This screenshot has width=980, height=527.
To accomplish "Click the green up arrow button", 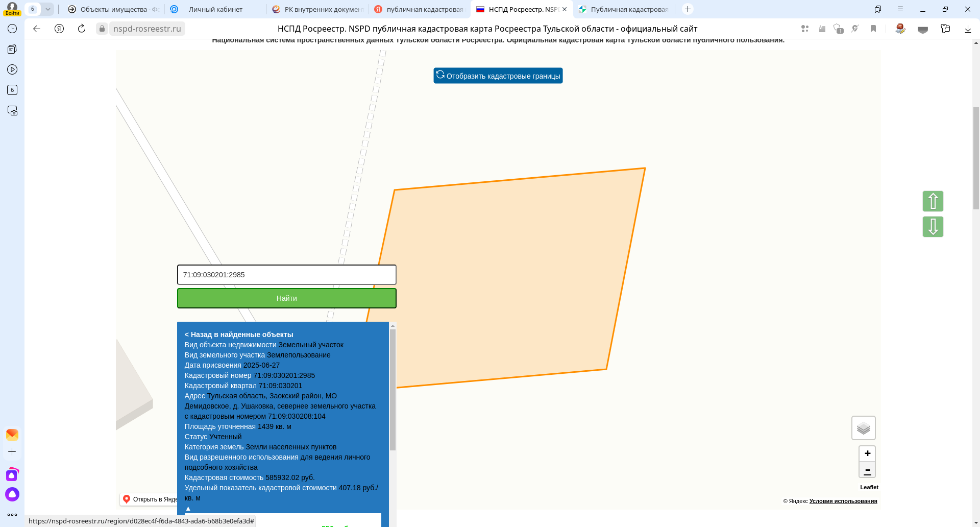I will click(x=933, y=201).
